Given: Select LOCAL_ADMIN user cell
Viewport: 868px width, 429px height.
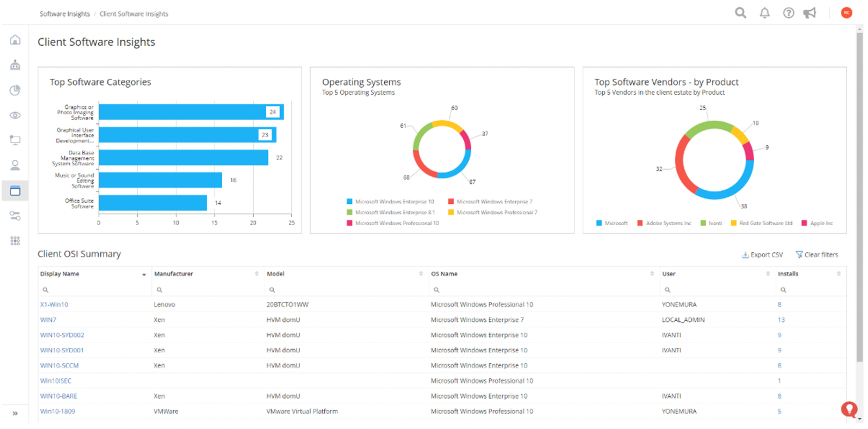Looking at the screenshot, I should [683, 320].
